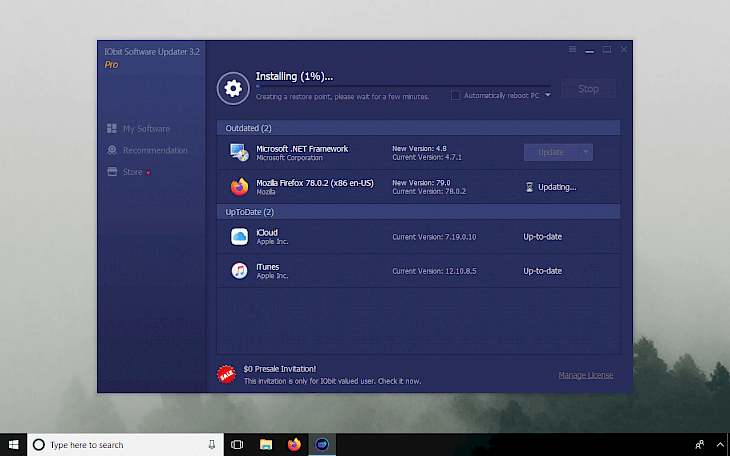
Task: Update Microsoft .NET Framework
Action: pyautogui.click(x=551, y=152)
